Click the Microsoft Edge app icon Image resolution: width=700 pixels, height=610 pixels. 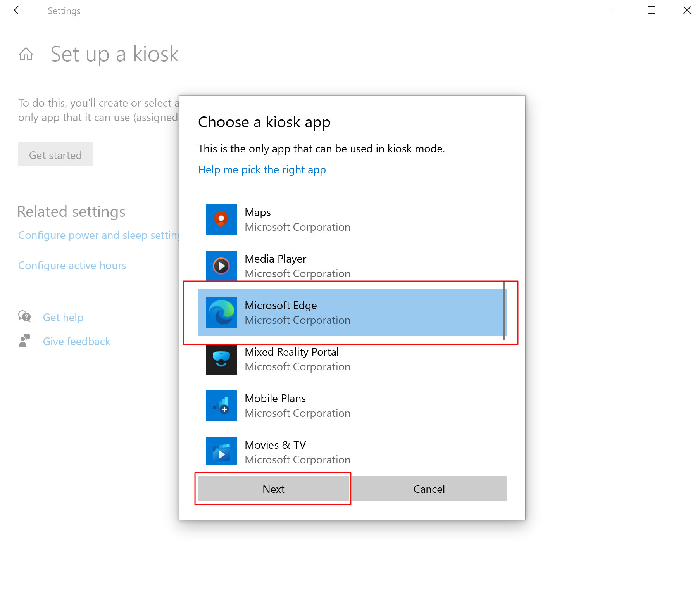[x=221, y=313]
